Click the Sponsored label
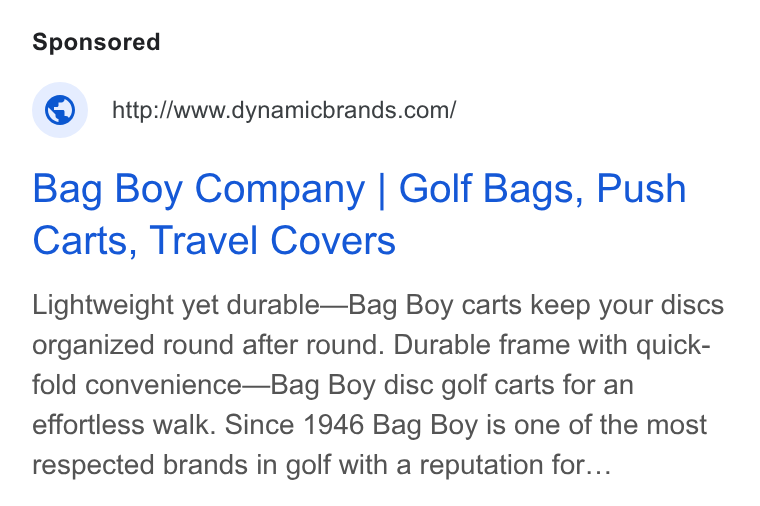The height and width of the screenshot is (506, 760). [x=96, y=42]
